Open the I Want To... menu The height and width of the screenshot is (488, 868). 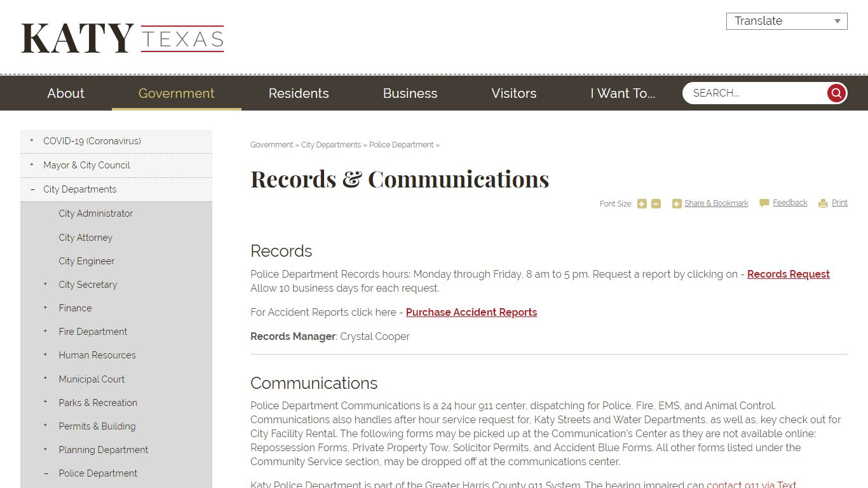623,93
